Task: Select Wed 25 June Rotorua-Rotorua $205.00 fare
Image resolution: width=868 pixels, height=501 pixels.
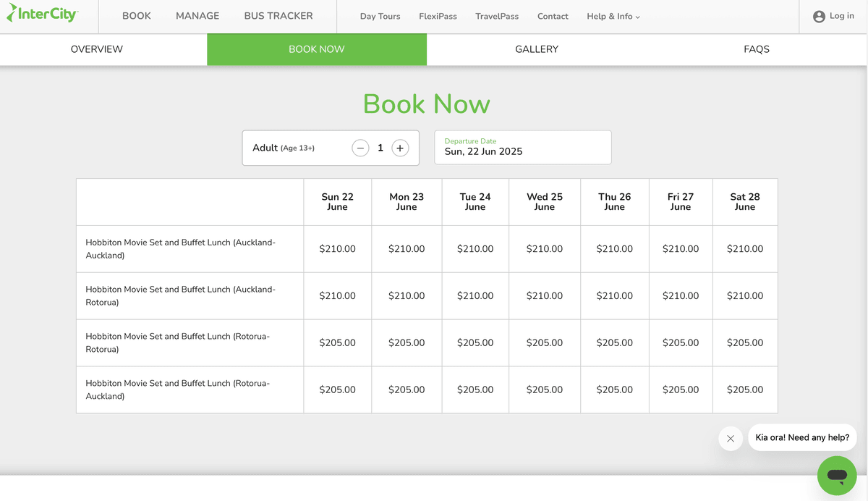Action: (x=545, y=343)
